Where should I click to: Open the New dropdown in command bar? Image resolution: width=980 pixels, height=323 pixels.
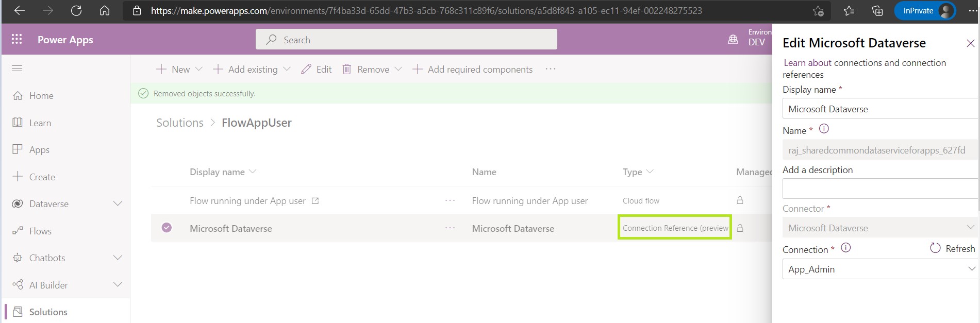point(179,69)
